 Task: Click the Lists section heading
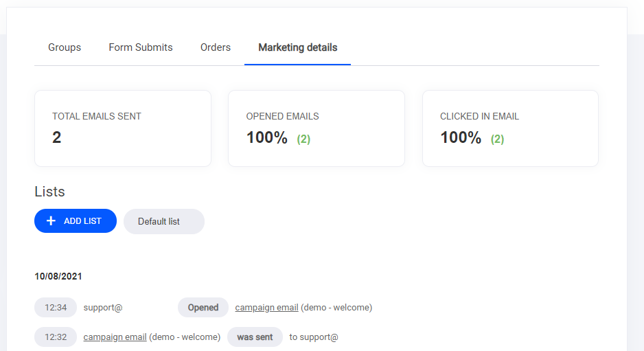pyautogui.click(x=49, y=192)
